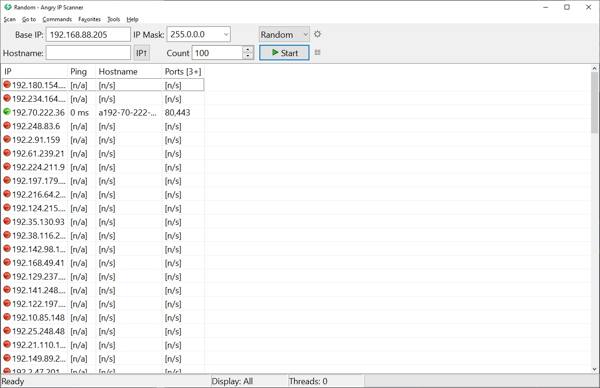Click the Hostname input field

pos(88,53)
